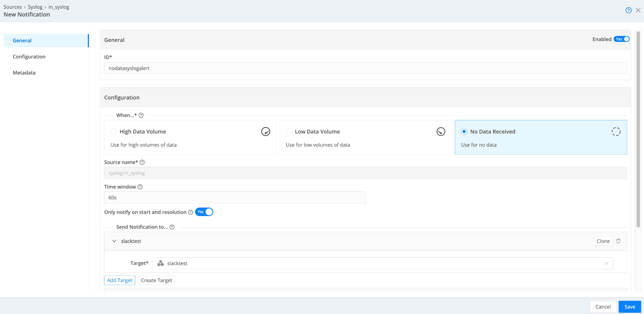Click the Save button
Image resolution: width=644 pixels, height=314 pixels.
tap(630, 307)
